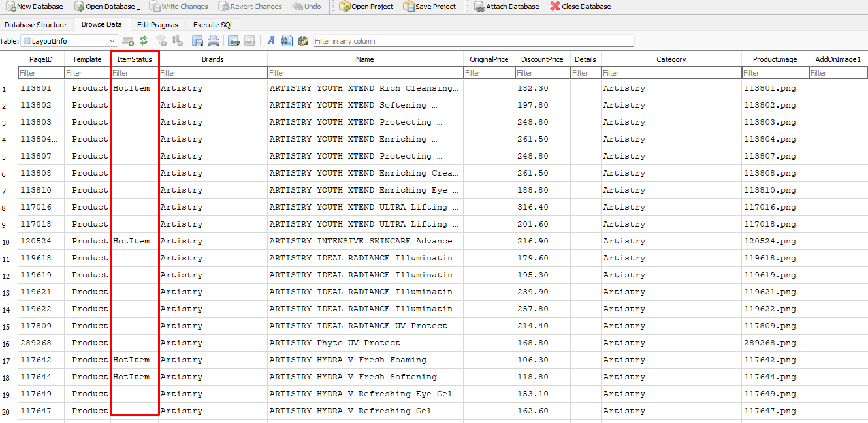Screen dimensions: 868x423
Task: Click the clear sorting icon
Action: coord(178,40)
